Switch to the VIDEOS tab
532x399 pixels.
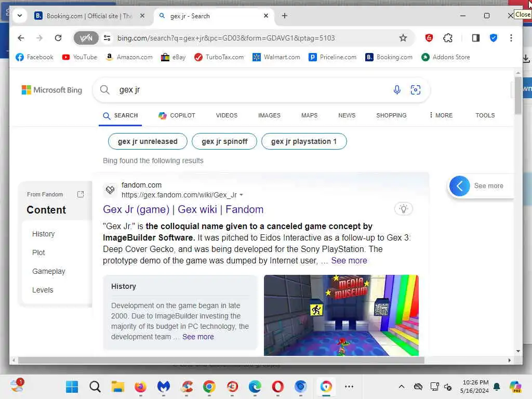(227, 115)
